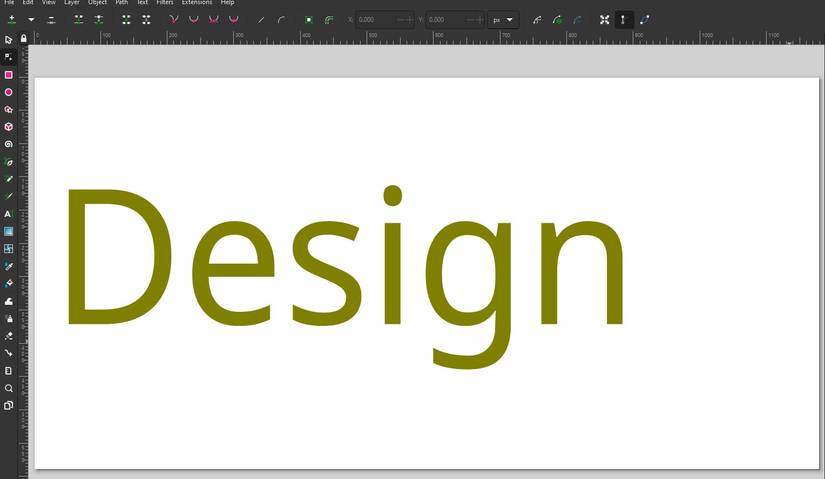Select the Ellipse circle tool
This screenshot has width=825, height=479.
tap(8, 92)
